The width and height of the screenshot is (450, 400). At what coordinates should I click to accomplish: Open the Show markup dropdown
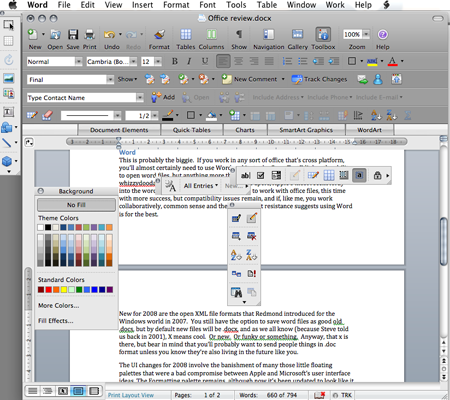click(x=127, y=79)
